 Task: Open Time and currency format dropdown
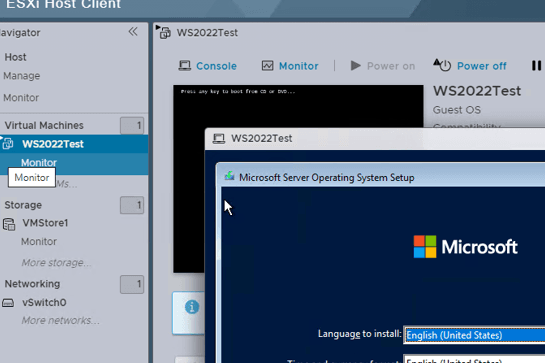(474, 359)
